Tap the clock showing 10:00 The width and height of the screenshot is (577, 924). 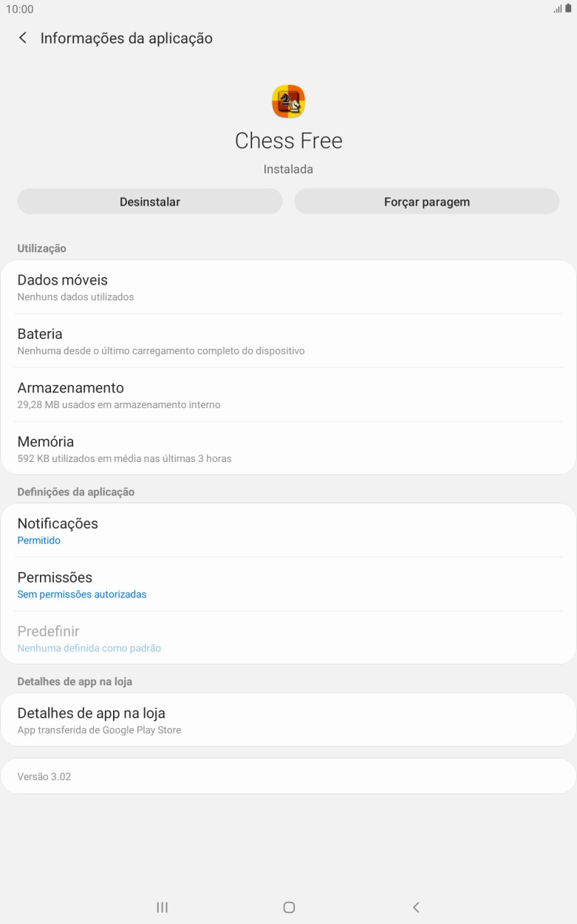point(20,10)
